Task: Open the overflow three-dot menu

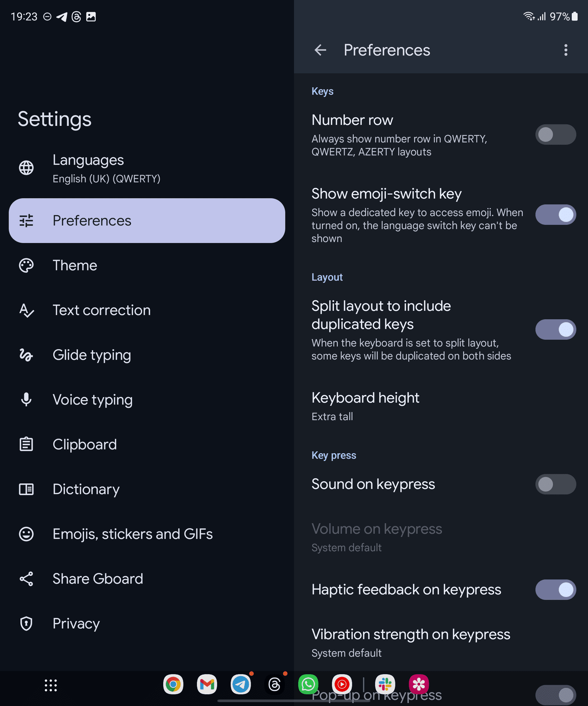Action: (565, 50)
